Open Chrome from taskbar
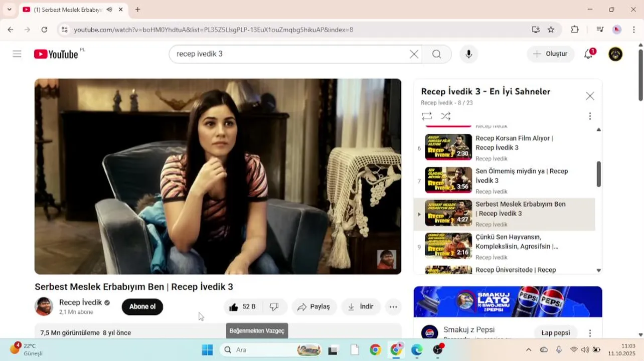 tap(375, 349)
